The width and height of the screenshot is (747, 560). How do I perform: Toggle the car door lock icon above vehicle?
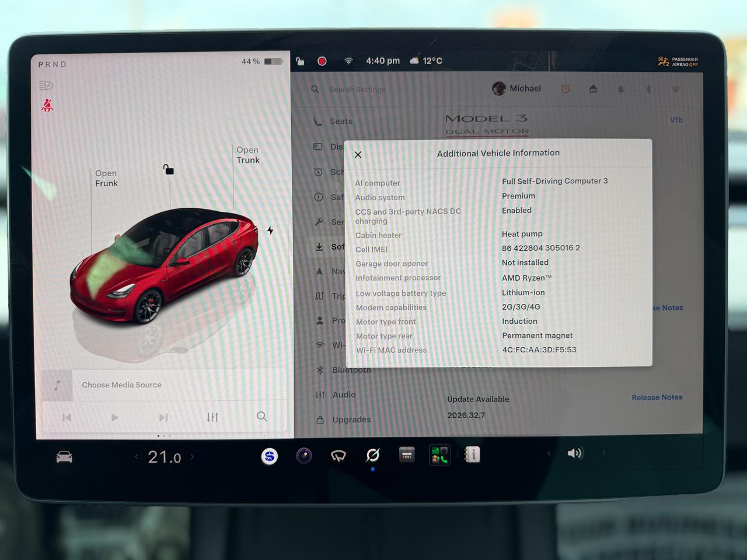click(168, 169)
